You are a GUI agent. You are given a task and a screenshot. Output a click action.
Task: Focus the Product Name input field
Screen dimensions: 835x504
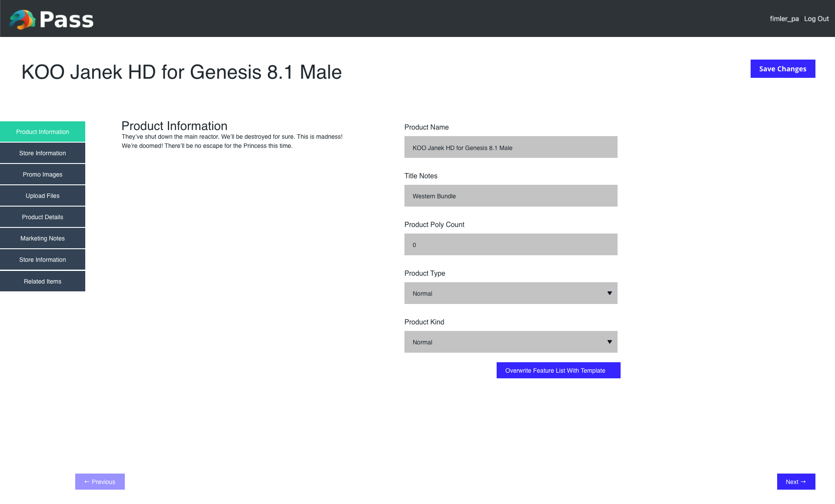[x=511, y=147]
